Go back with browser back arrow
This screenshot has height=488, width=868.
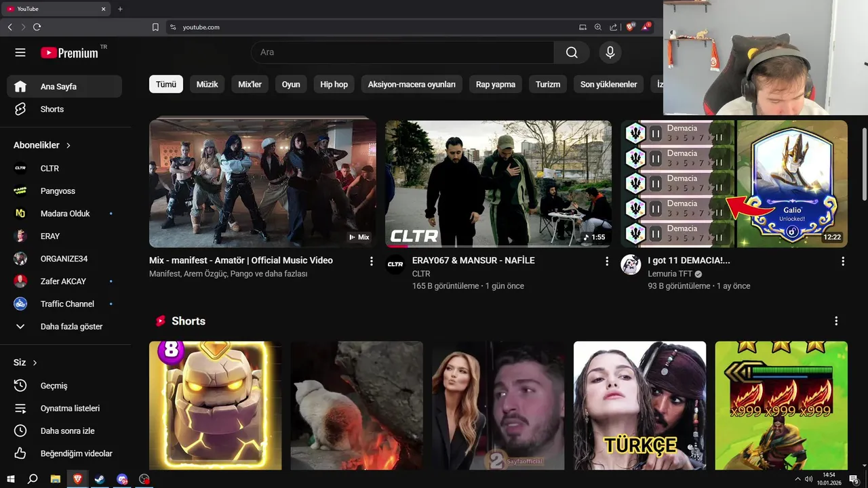[9, 27]
